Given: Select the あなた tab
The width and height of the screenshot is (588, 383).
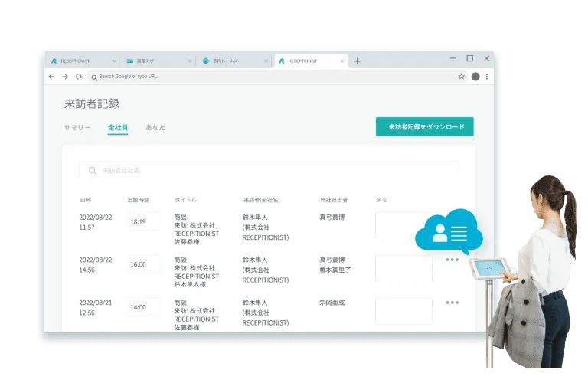Looking at the screenshot, I should pyautogui.click(x=155, y=127).
